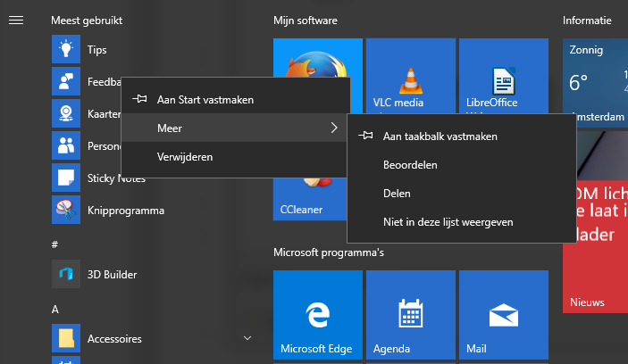This screenshot has width=628, height=364.
Task: Open Microsoft Edge tile
Action: point(316,317)
